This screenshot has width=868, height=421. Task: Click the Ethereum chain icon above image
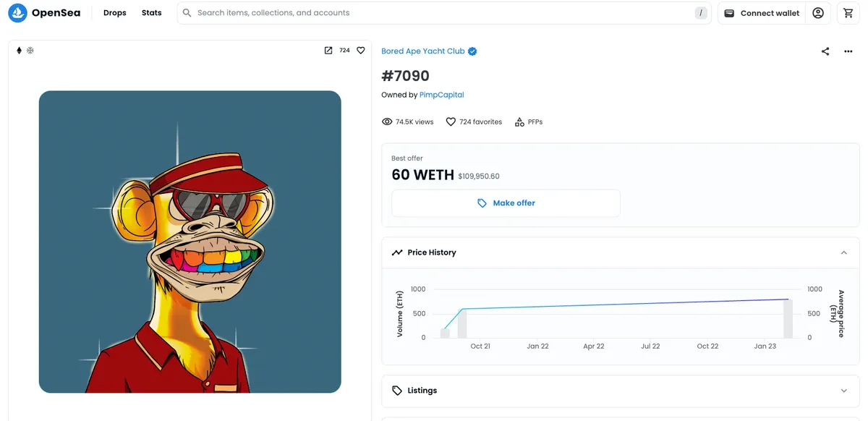click(x=20, y=51)
